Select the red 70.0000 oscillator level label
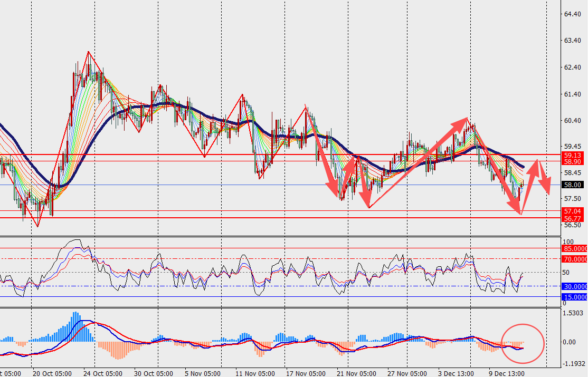The width and height of the screenshot is (588, 377). tap(574, 259)
